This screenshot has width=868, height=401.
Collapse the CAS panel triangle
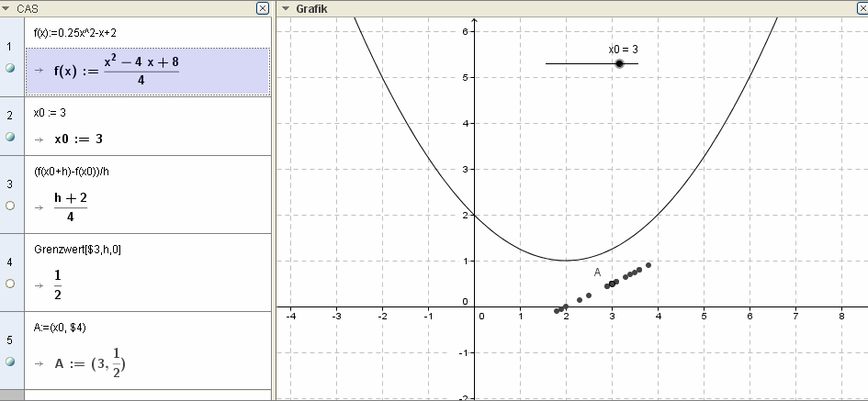tap(7, 8)
